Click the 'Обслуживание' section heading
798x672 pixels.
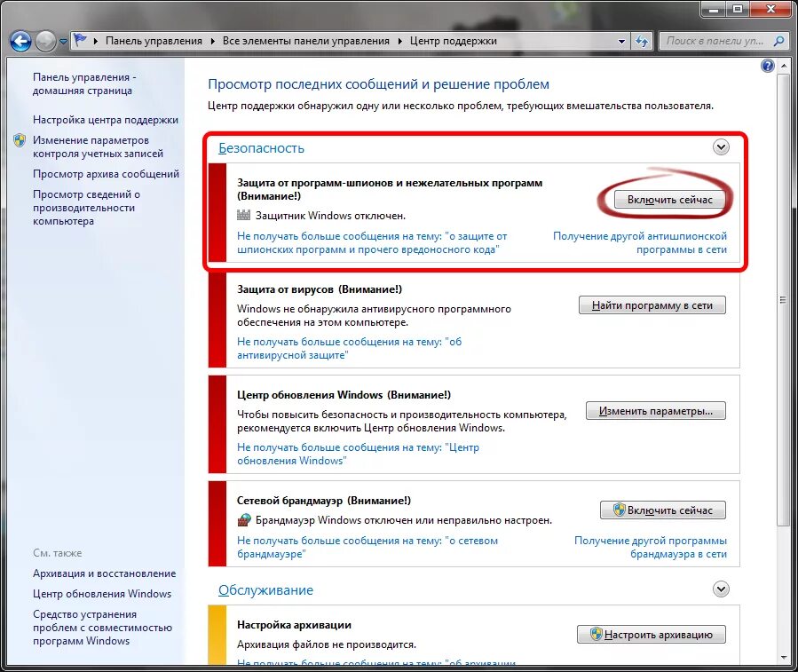coord(265,590)
